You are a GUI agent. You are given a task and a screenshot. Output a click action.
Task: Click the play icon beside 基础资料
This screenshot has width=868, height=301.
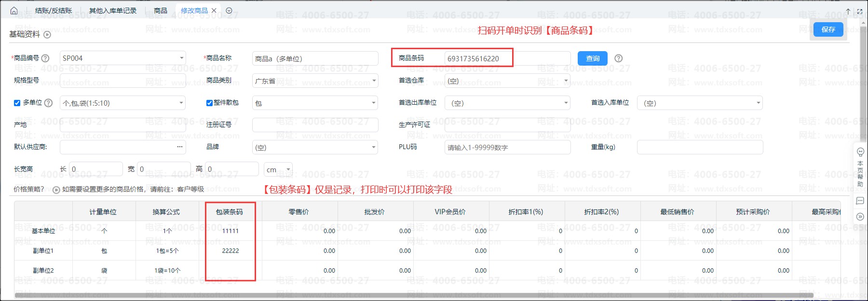tap(47, 35)
